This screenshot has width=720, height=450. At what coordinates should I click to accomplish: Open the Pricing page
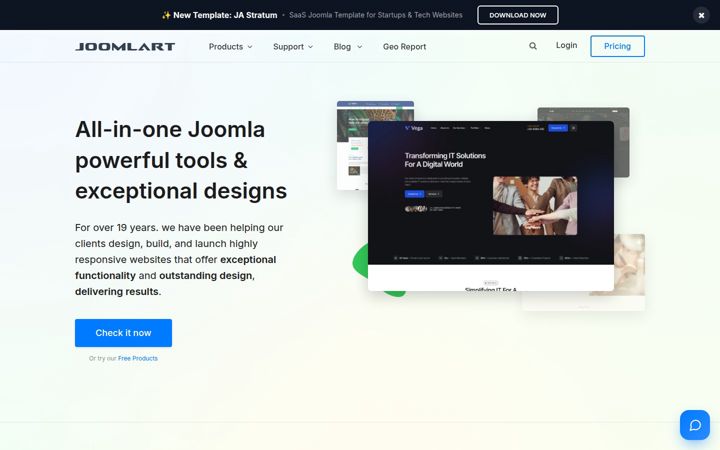tap(617, 46)
